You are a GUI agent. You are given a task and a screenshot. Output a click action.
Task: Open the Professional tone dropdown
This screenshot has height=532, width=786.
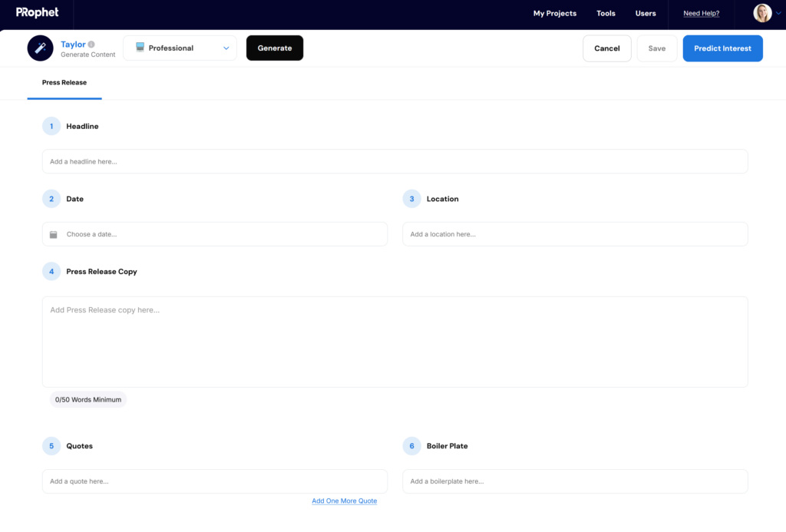(x=180, y=48)
